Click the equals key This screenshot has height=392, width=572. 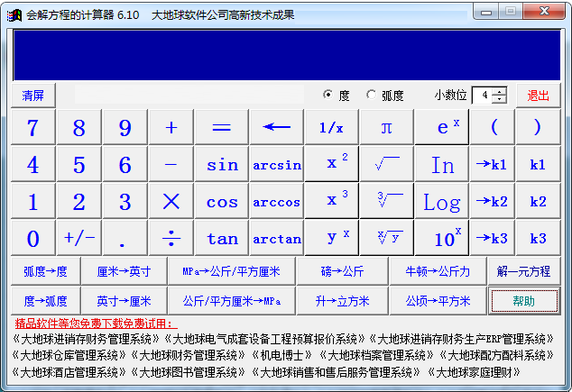coord(222,127)
